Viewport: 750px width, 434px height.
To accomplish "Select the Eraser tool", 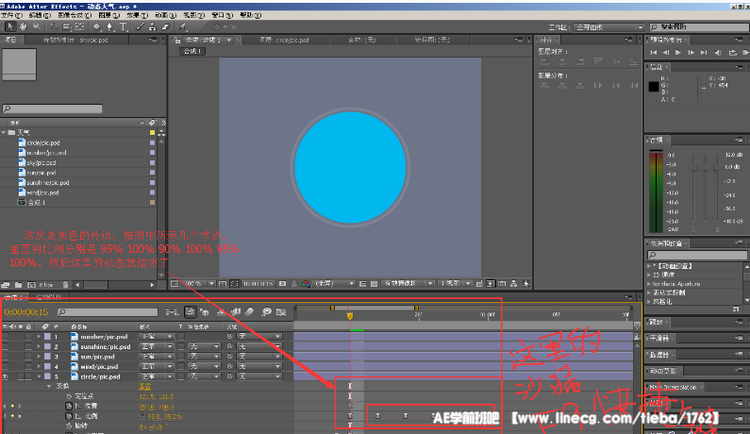I will (x=165, y=27).
